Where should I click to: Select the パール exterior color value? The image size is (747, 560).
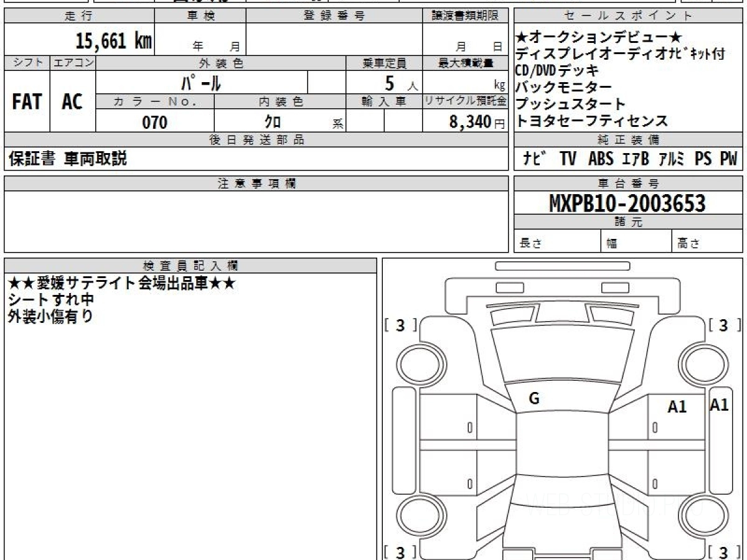point(202,83)
